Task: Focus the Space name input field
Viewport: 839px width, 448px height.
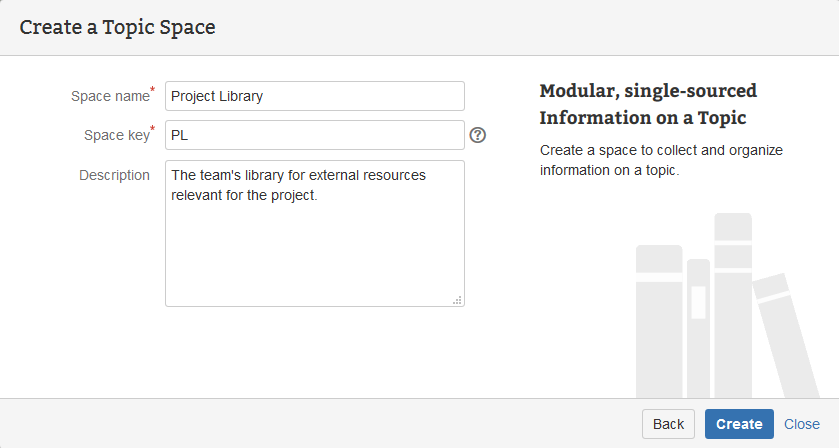Action: (x=314, y=96)
